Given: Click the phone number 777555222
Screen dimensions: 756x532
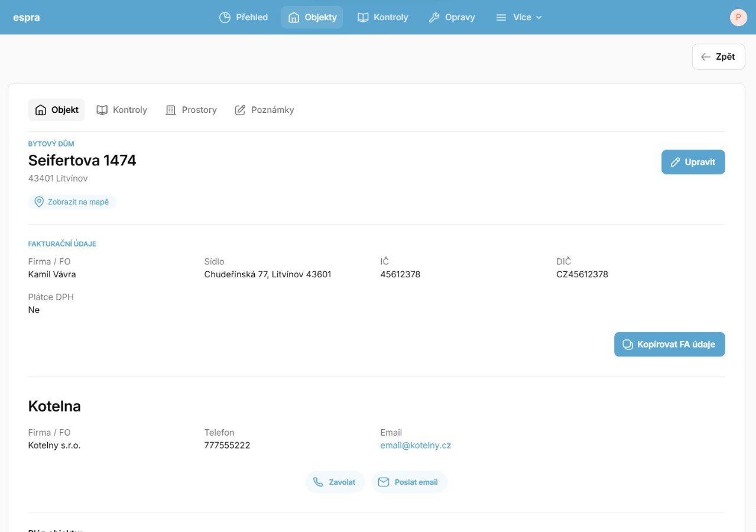Looking at the screenshot, I should click(227, 446).
